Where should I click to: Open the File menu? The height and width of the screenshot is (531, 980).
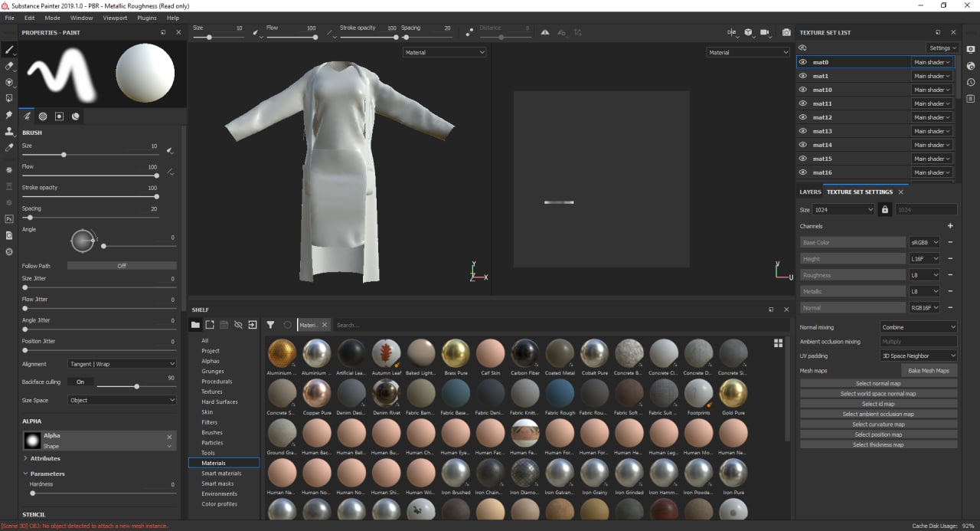[9, 18]
